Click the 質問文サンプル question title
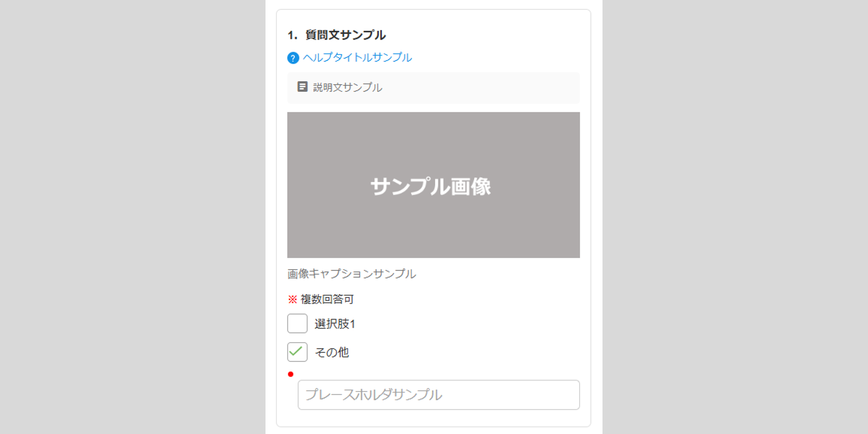The image size is (868, 434). pos(345,35)
